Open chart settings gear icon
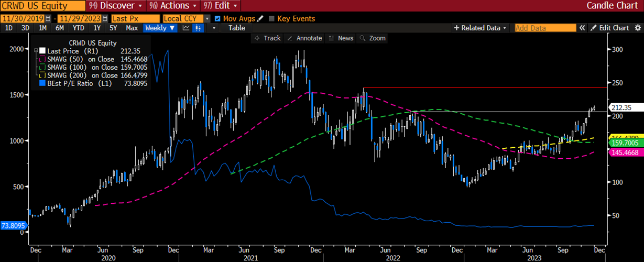Image resolution: width=644 pixels, height=262 pixels. pyautogui.click(x=637, y=28)
